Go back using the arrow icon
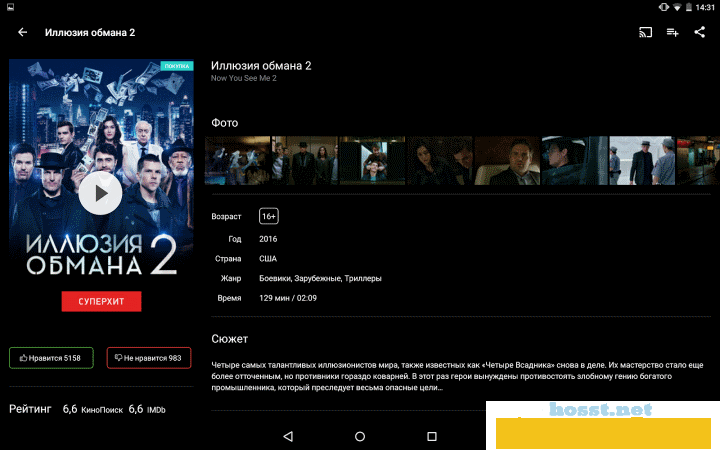720x450 pixels. click(22, 32)
